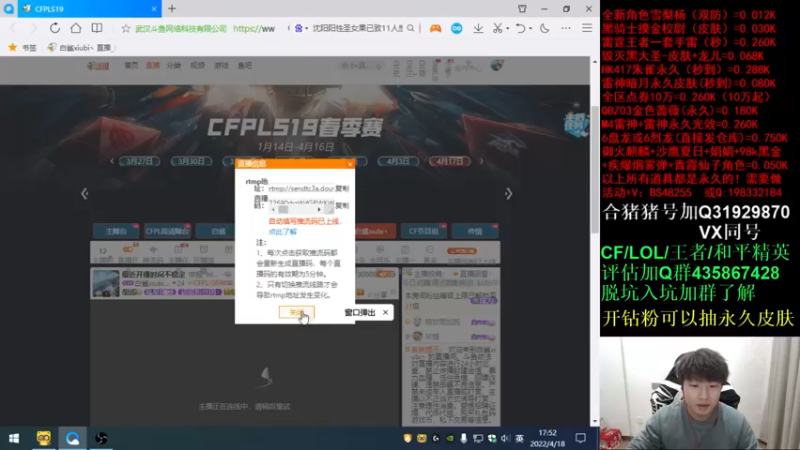
Task: Copy the 直播码 stream key with 复制
Action: click(342, 205)
